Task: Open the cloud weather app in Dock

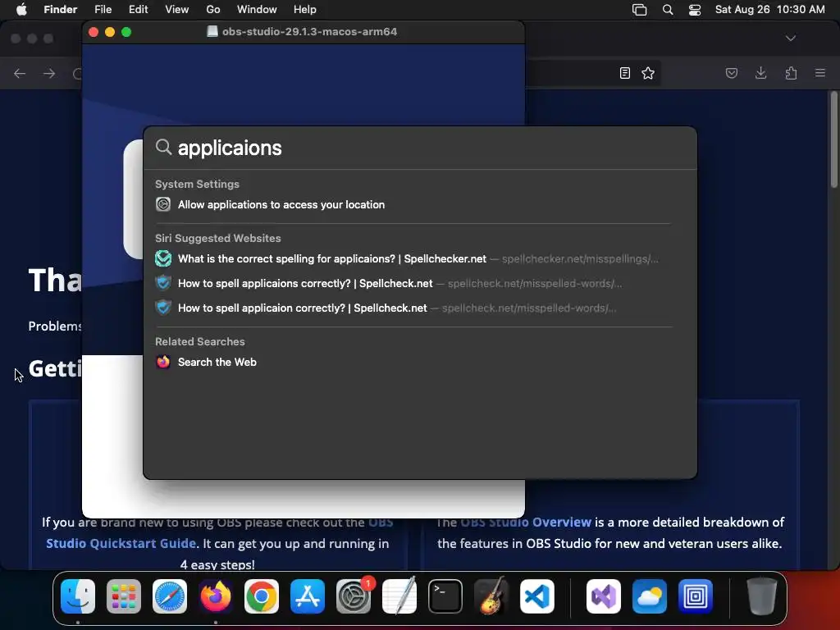Action: point(650,596)
